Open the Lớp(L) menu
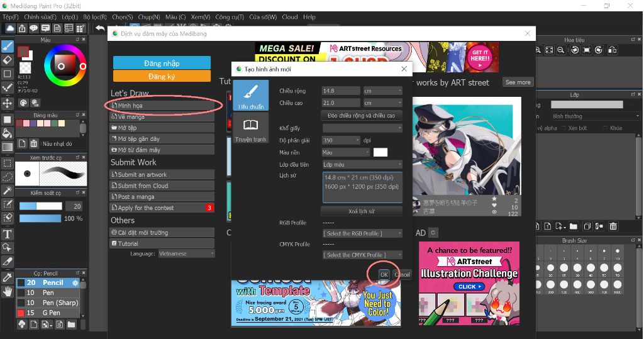This screenshot has width=644, height=339. [x=70, y=17]
